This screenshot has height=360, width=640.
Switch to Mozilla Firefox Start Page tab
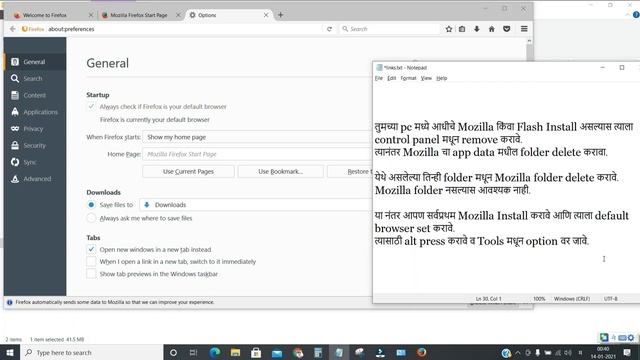point(139,15)
